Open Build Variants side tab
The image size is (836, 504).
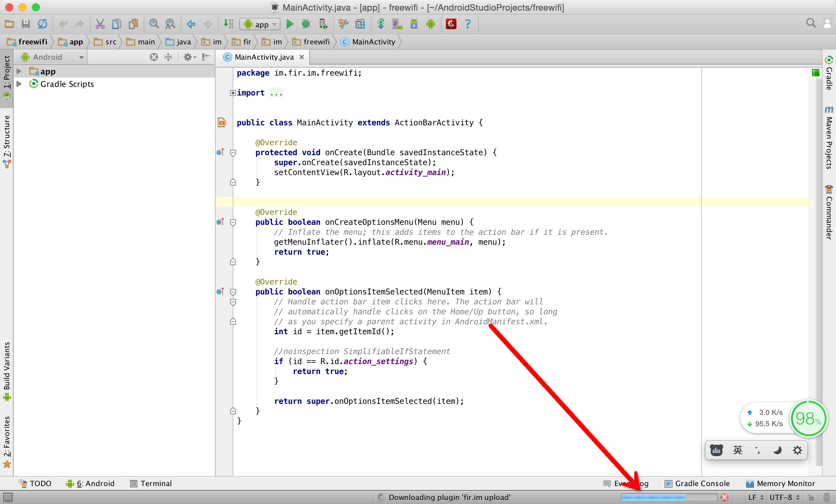6,371
